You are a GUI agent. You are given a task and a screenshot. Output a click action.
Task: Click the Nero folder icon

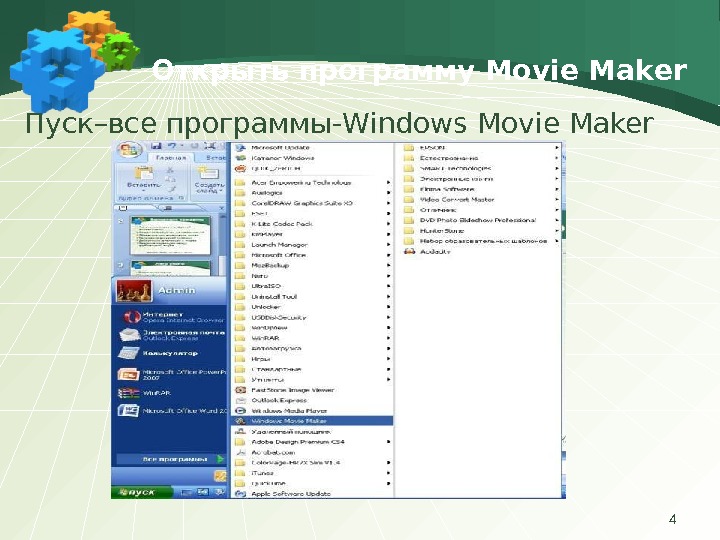coord(240,276)
